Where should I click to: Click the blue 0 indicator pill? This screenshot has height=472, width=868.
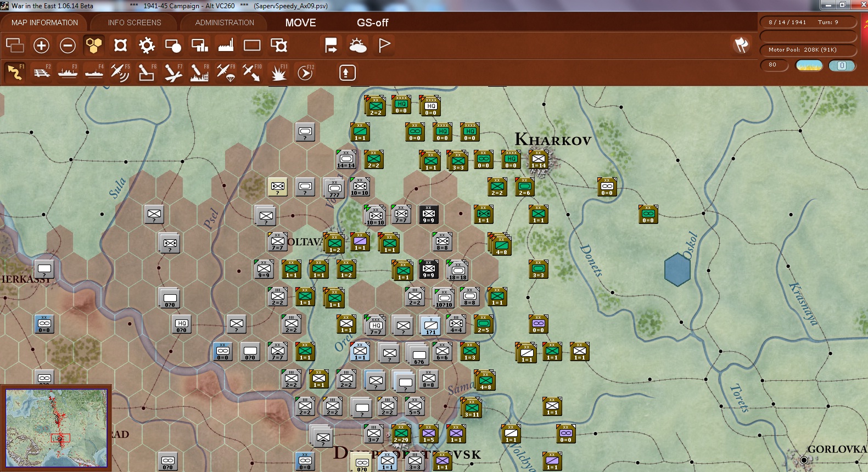pyautogui.click(x=842, y=65)
